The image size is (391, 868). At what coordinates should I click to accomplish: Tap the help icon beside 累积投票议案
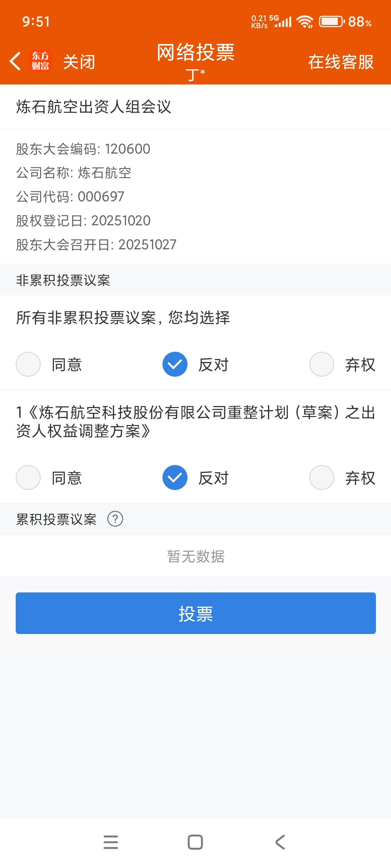click(115, 519)
